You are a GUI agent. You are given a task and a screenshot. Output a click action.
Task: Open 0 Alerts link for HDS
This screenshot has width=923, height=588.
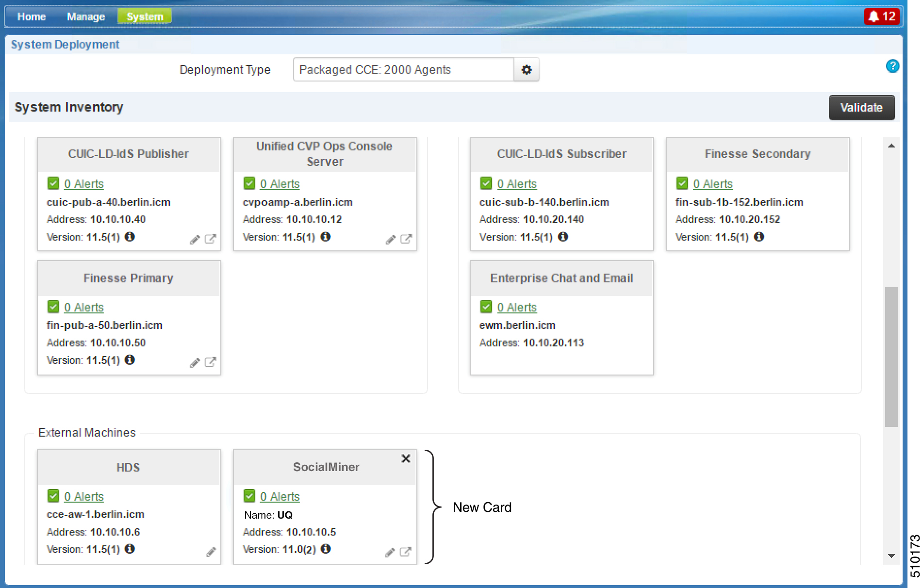pyautogui.click(x=84, y=497)
